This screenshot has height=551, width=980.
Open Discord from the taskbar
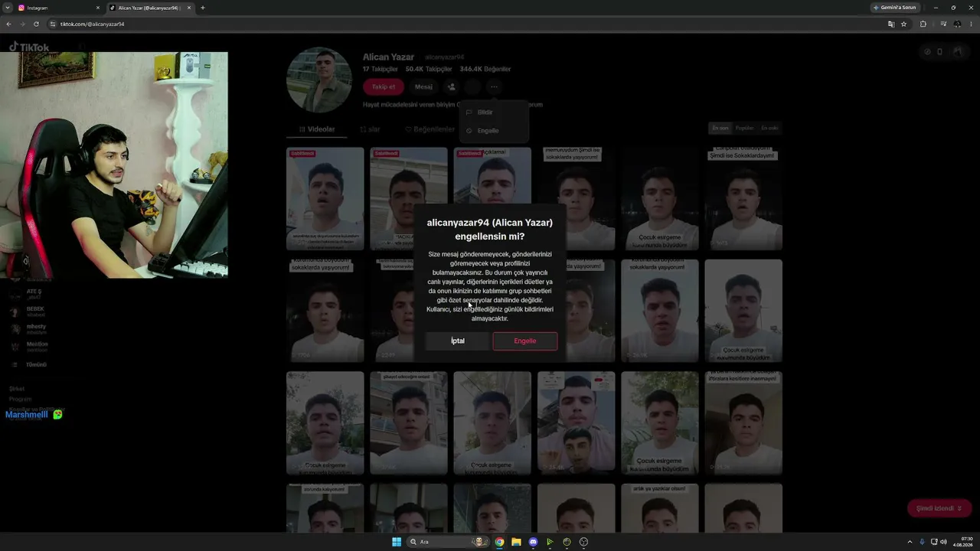pos(534,542)
